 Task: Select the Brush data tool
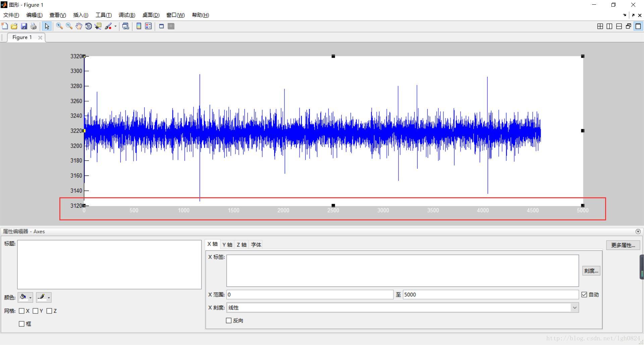click(x=108, y=26)
